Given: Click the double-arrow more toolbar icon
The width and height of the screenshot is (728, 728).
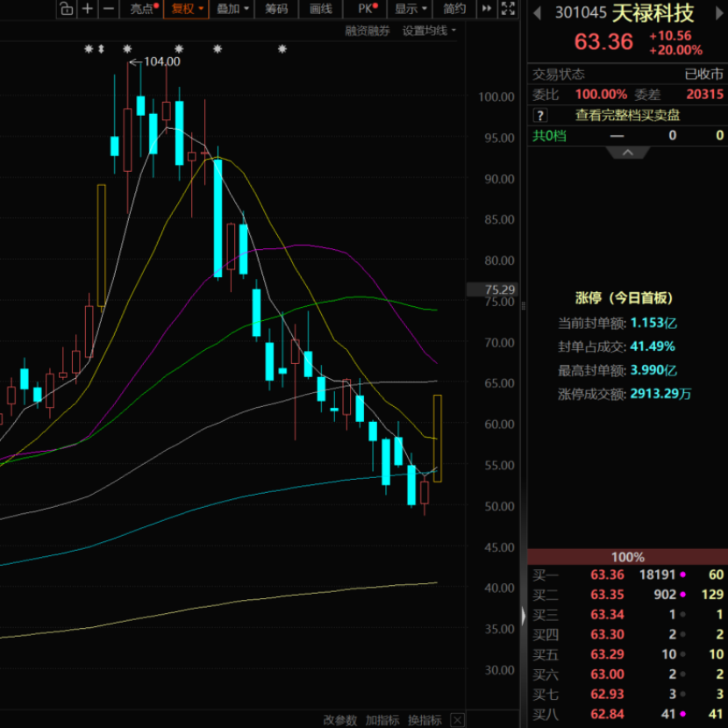Looking at the screenshot, I should click(x=487, y=9).
